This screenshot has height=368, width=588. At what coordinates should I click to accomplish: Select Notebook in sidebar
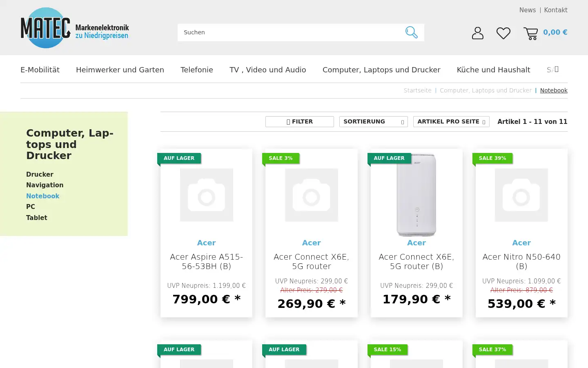[43, 196]
